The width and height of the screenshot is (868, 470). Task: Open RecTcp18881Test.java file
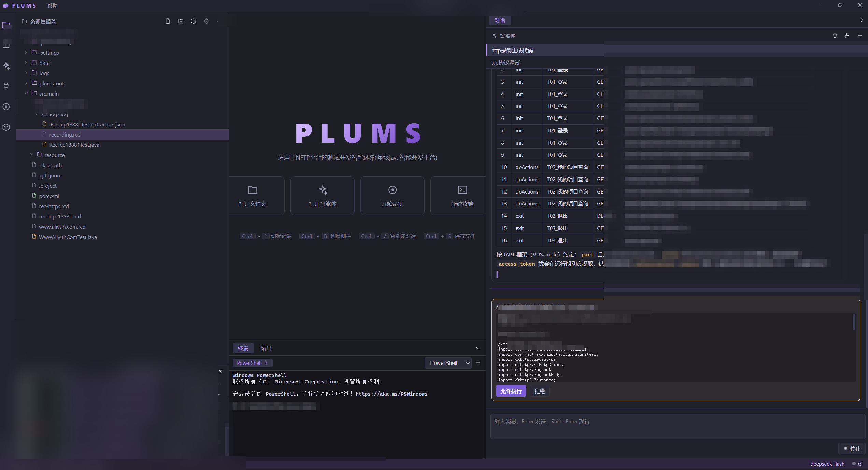point(123,145)
